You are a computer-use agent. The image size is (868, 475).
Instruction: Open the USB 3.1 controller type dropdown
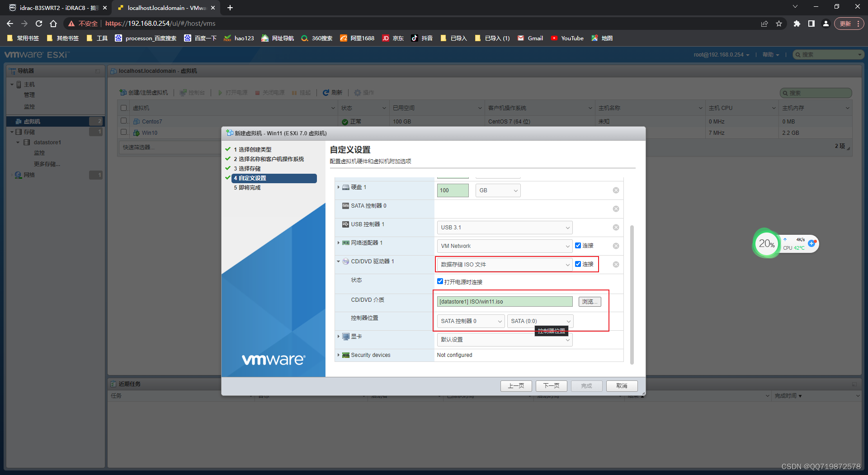point(505,228)
